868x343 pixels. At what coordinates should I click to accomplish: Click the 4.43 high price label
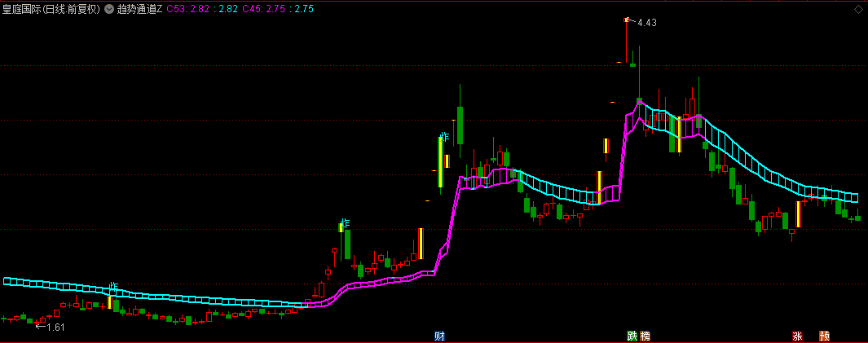[x=647, y=23]
